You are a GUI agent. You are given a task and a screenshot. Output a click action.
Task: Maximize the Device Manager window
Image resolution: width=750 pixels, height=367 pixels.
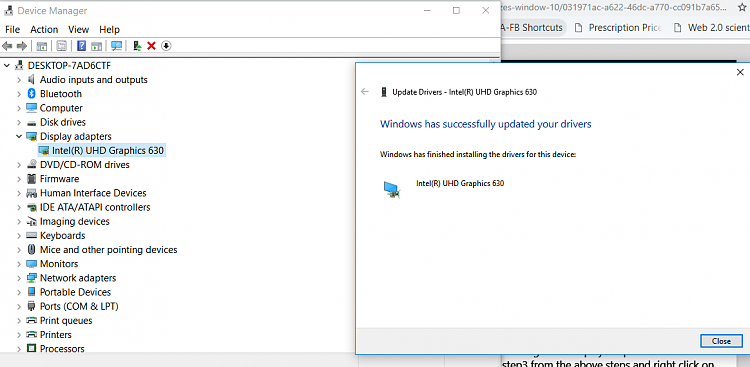[456, 11]
